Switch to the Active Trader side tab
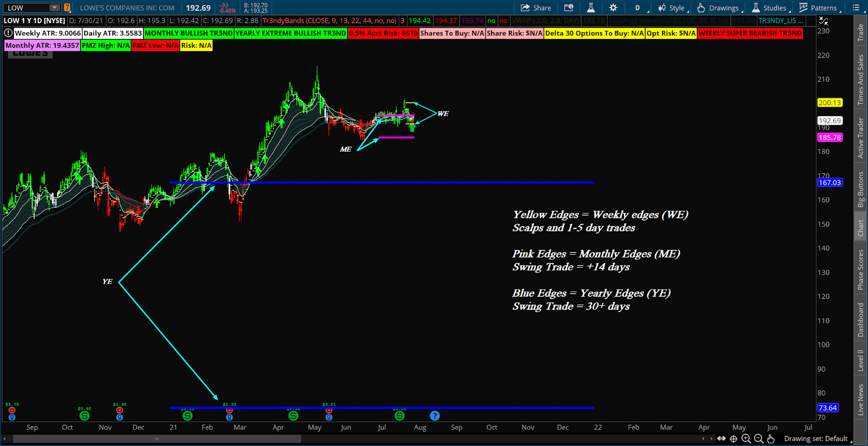The width and height of the screenshot is (868, 446). coord(860,138)
